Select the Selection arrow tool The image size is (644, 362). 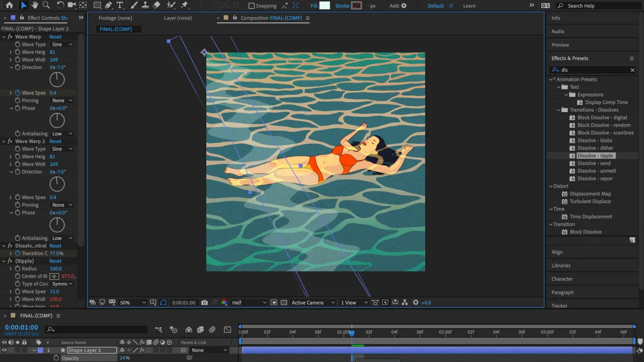tap(24, 6)
